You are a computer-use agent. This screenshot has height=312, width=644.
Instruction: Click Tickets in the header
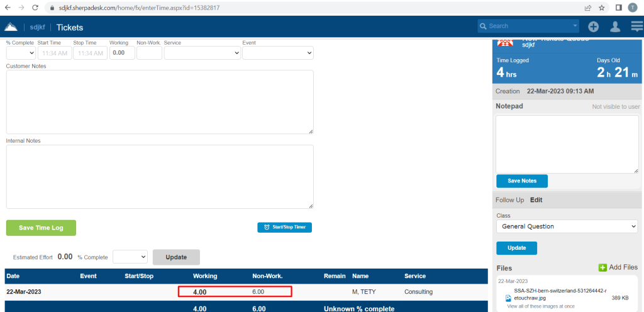pos(70,28)
